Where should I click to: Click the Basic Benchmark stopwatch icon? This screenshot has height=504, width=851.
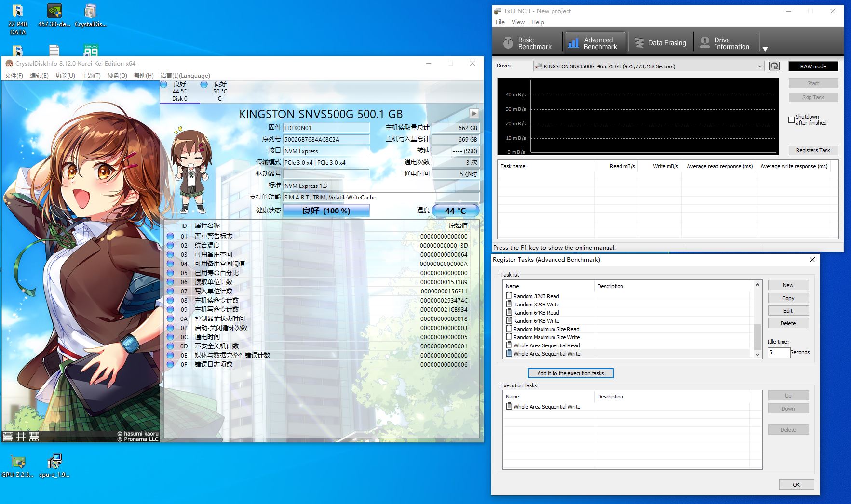coord(508,43)
